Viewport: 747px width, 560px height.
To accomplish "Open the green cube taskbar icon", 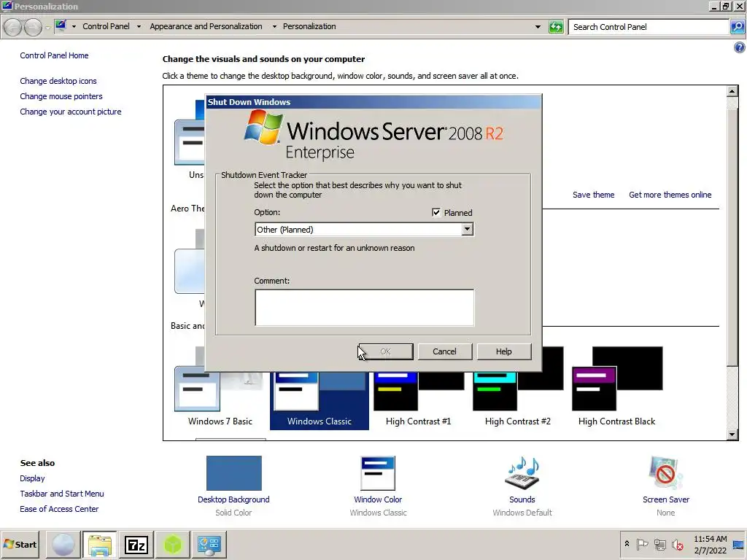I will pos(173,545).
